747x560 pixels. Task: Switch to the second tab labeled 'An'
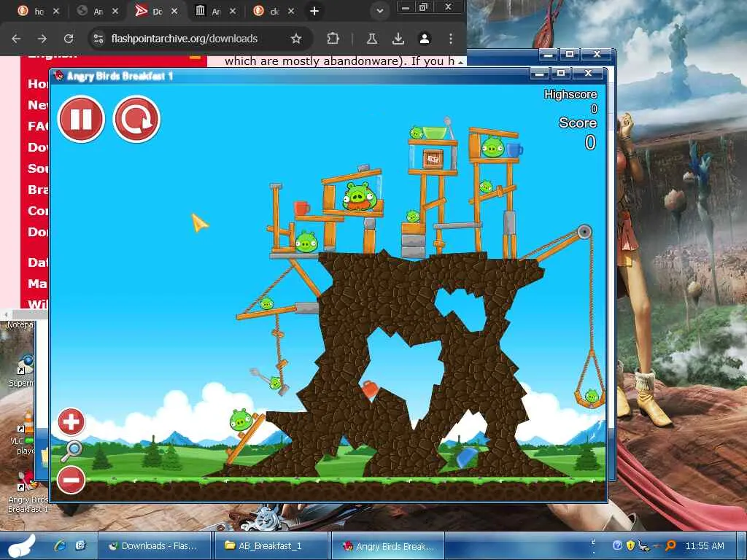point(98,11)
